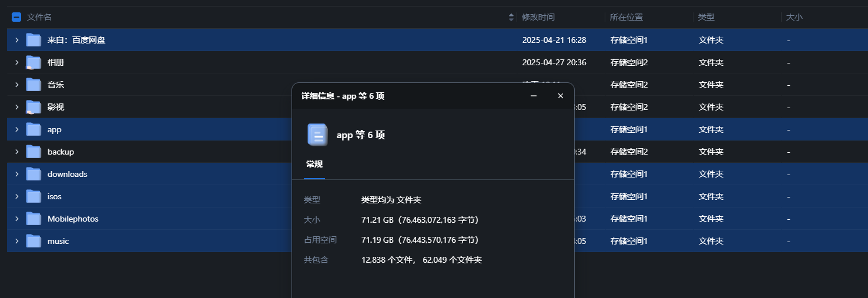Click the 相册 folder icon

(x=33, y=62)
